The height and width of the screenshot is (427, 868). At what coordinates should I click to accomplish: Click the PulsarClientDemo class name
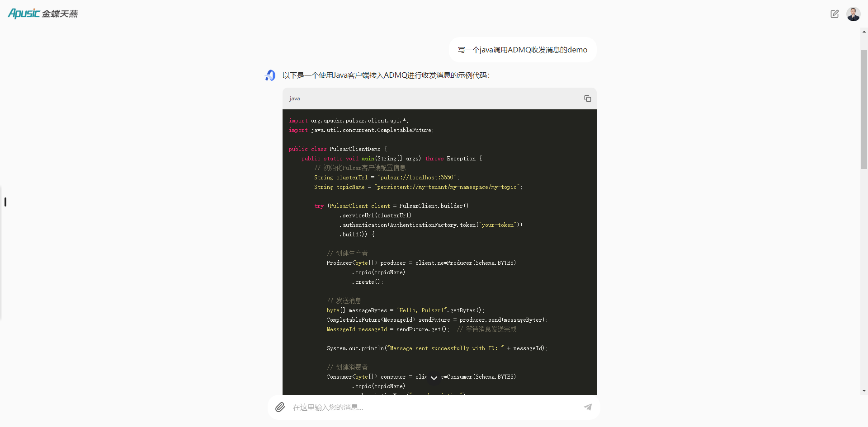pos(355,149)
